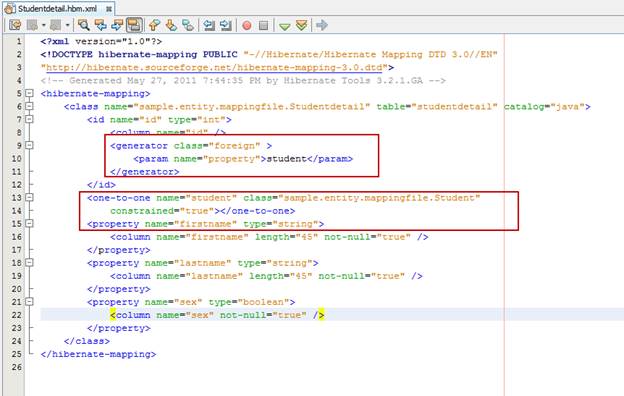Click the Find Selection magnifier icon

(84, 25)
